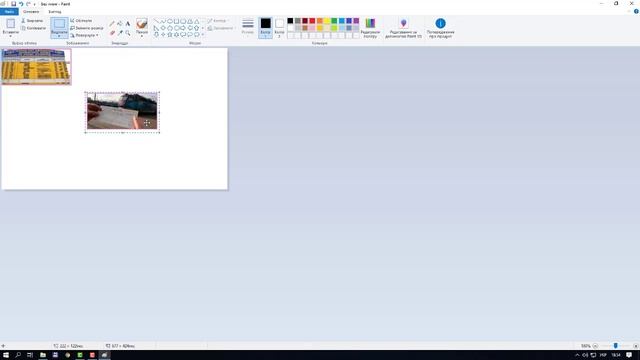640x360 pixels.
Task: Click the Crop command
Action: (81, 20)
